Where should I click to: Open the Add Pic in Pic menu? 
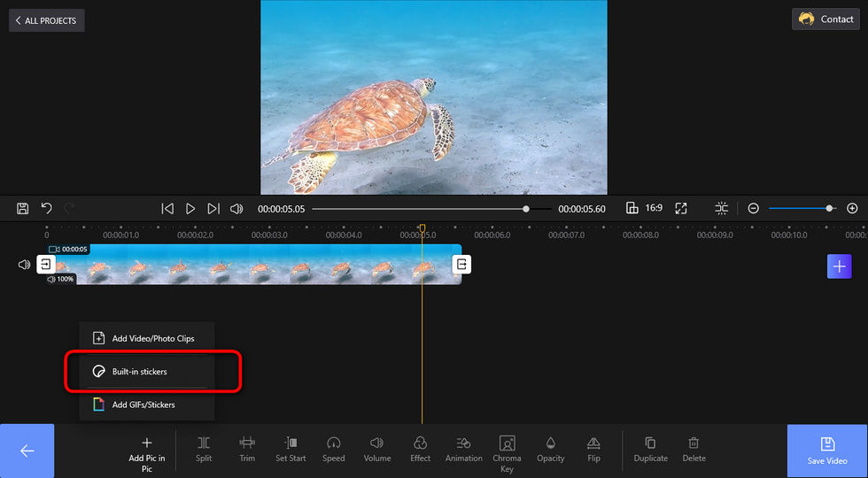[147, 453]
